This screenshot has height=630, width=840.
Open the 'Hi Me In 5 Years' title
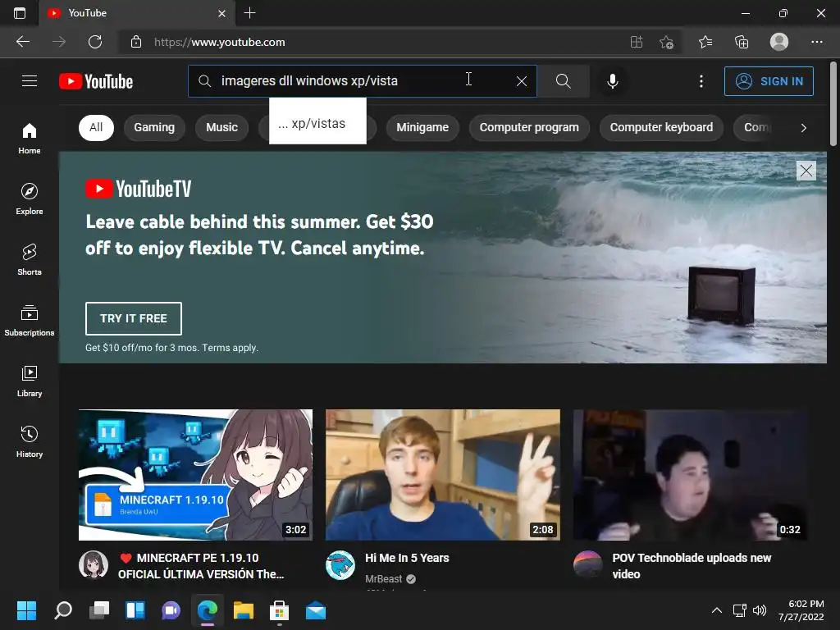click(407, 558)
